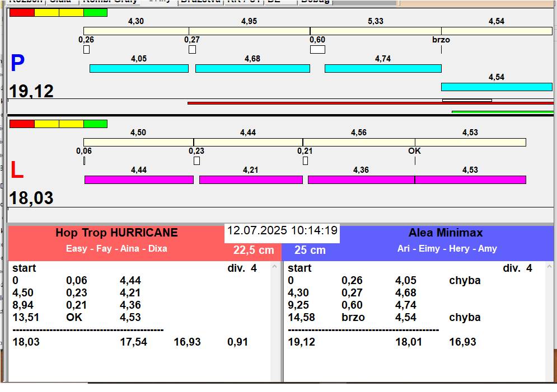The image size is (557, 392).
Task: Click the 0,23 changeover box in lane L
Action: tap(196, 160)
